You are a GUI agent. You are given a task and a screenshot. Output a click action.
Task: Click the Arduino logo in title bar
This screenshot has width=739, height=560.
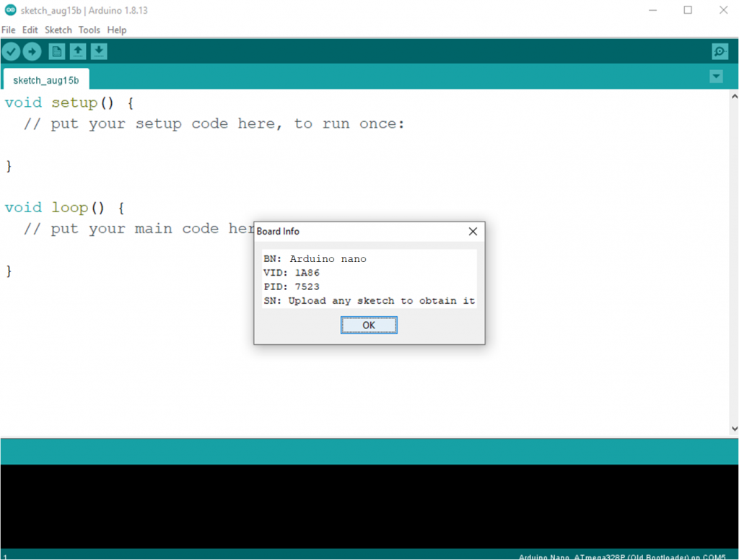[10, 10]
